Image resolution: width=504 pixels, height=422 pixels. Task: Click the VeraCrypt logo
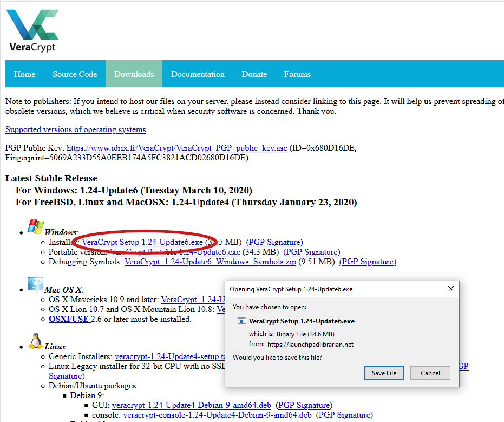pyautogui.click(x=32, y=30)
